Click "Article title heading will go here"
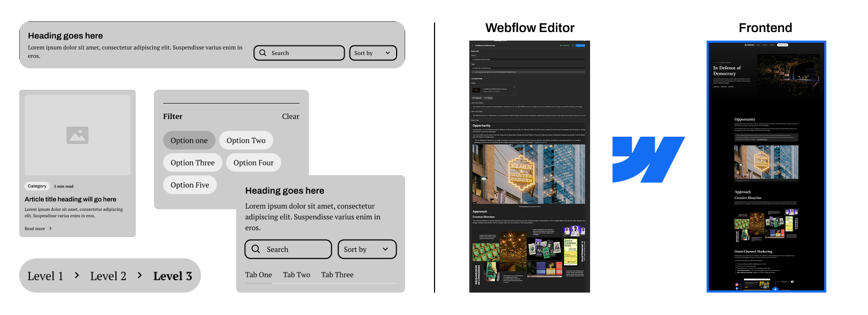The width and height of the screenshot is (868, 315). coord(71,199)
